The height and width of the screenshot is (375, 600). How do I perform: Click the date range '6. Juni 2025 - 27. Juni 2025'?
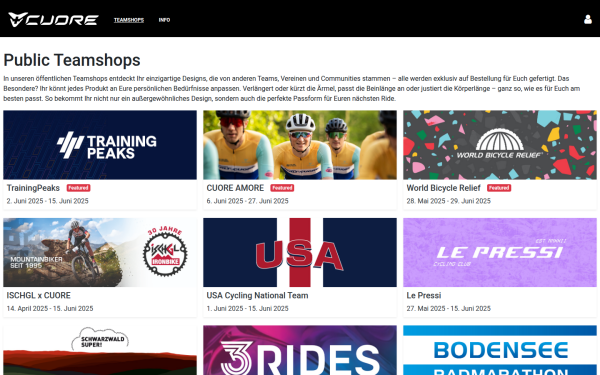click(248, 201)
